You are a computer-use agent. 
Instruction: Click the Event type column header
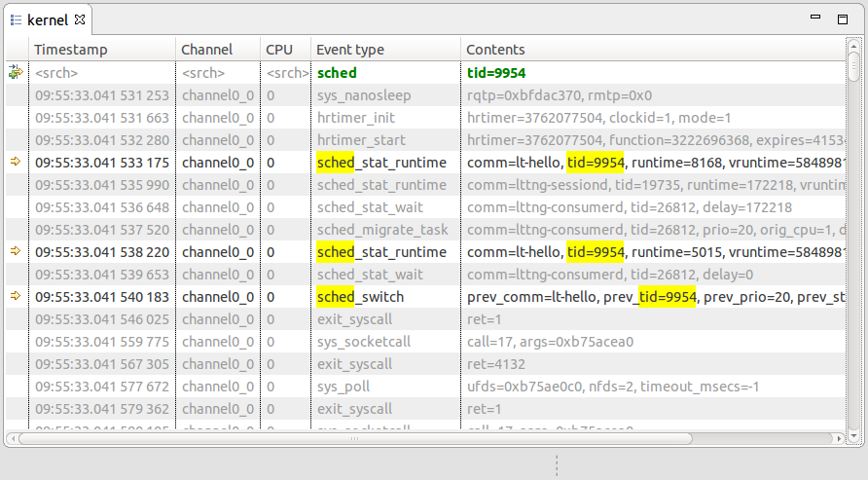pyautogui.click(x=385, y=50)
